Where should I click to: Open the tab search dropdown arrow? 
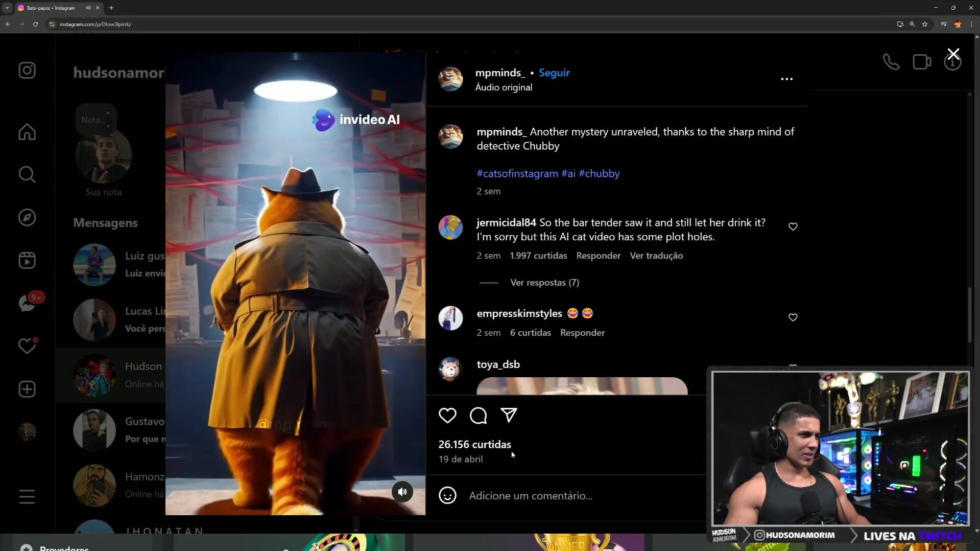tap(7, 8)
